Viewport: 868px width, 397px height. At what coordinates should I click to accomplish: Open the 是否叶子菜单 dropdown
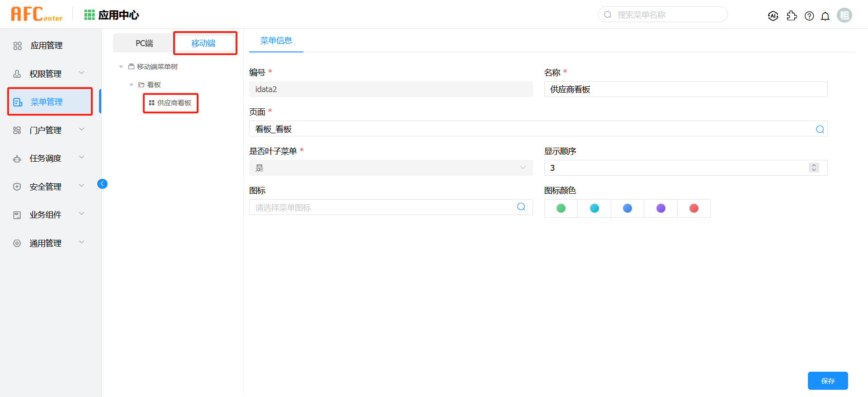391,168
